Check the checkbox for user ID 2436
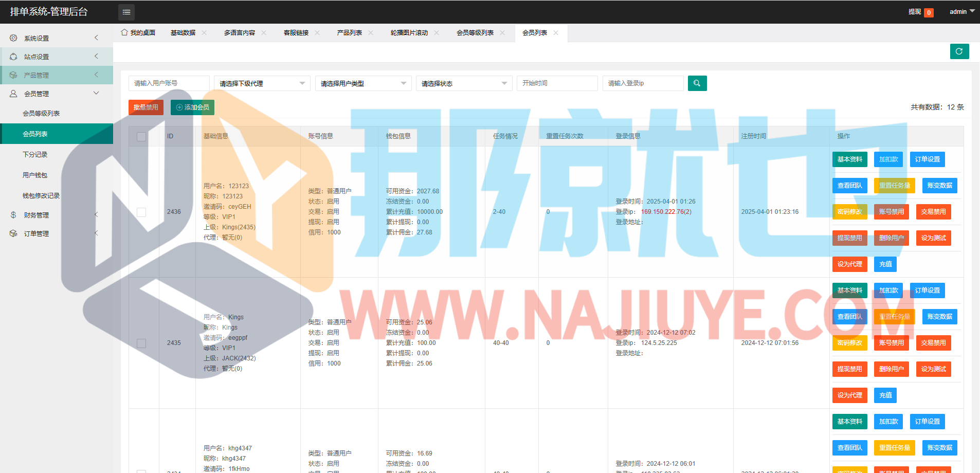 tap(141, 212)
